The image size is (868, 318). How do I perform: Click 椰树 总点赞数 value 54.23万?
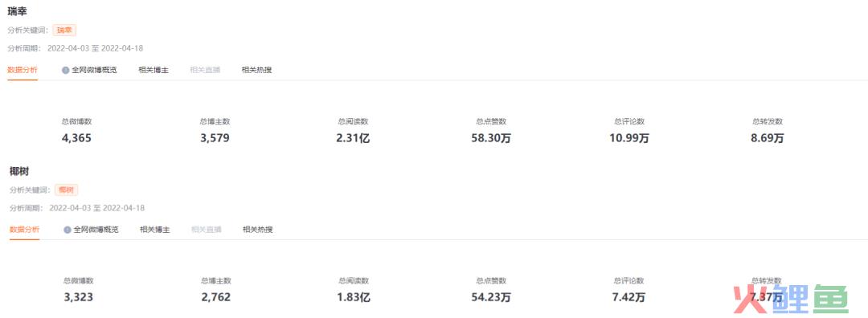(x=491, y=298)
